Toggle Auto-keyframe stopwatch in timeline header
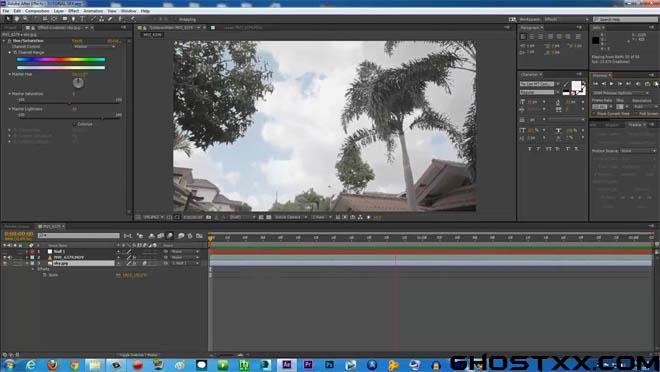The image size is (660, 372). [190, 236]
